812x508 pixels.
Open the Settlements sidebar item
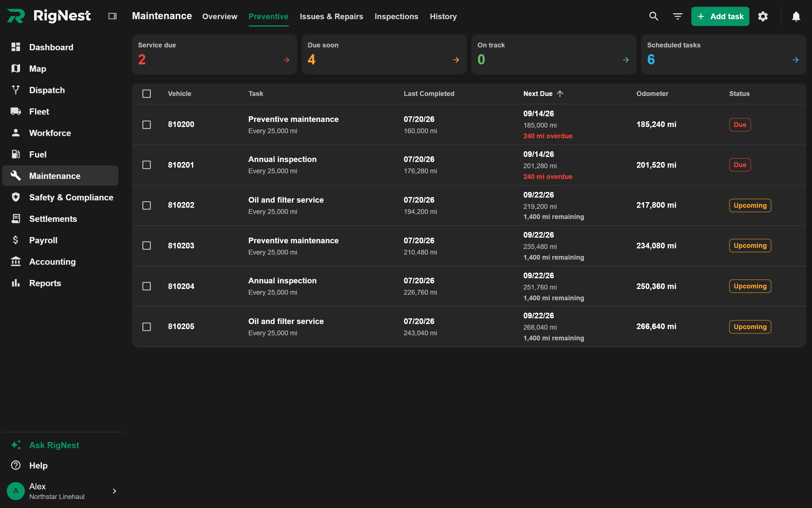click(x=60, y=219)
